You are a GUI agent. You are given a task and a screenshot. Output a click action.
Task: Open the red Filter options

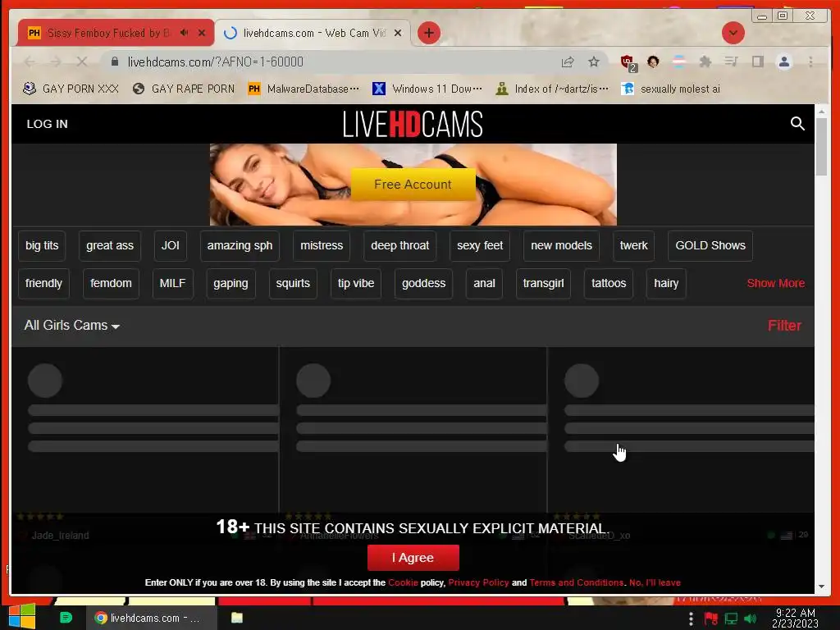[784, 326]
